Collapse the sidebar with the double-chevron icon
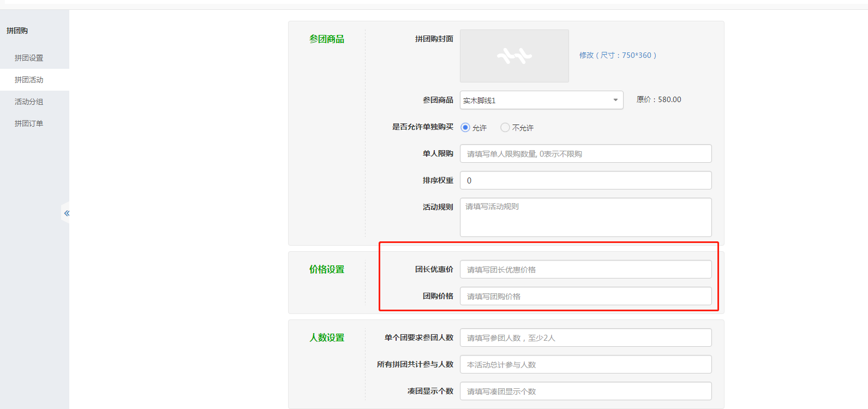Viewport: 868px width, 409px height. point(67,213)
